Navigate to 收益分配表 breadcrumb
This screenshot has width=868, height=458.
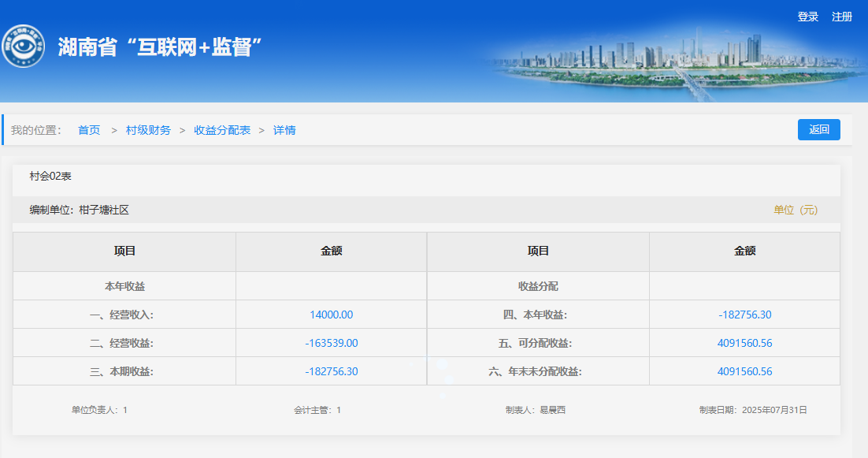point(222,130)
